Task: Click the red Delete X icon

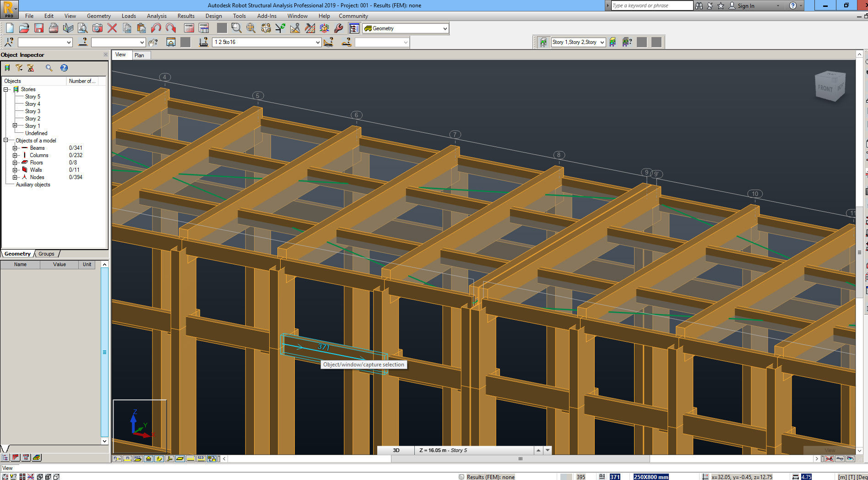Action: click(112, 28)
